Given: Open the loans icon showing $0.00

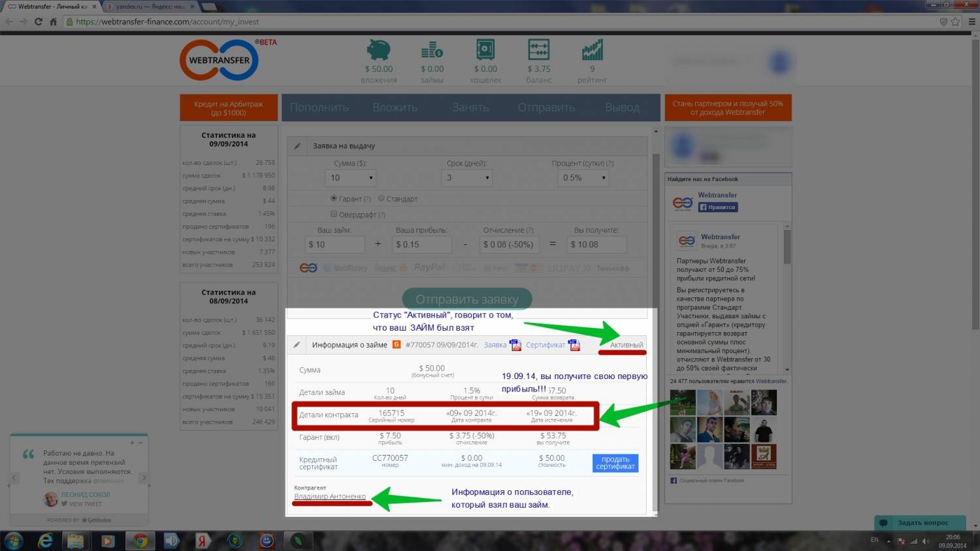Looking at the screenshot, I should point(432,50).
